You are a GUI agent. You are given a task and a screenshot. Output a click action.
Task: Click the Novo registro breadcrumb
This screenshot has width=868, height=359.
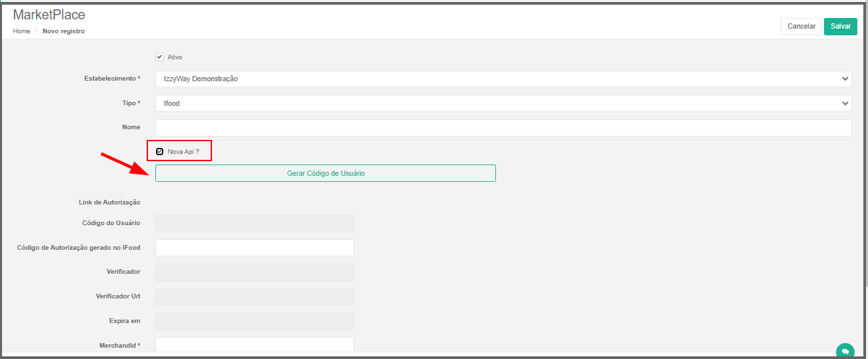[x=63, y=31]
